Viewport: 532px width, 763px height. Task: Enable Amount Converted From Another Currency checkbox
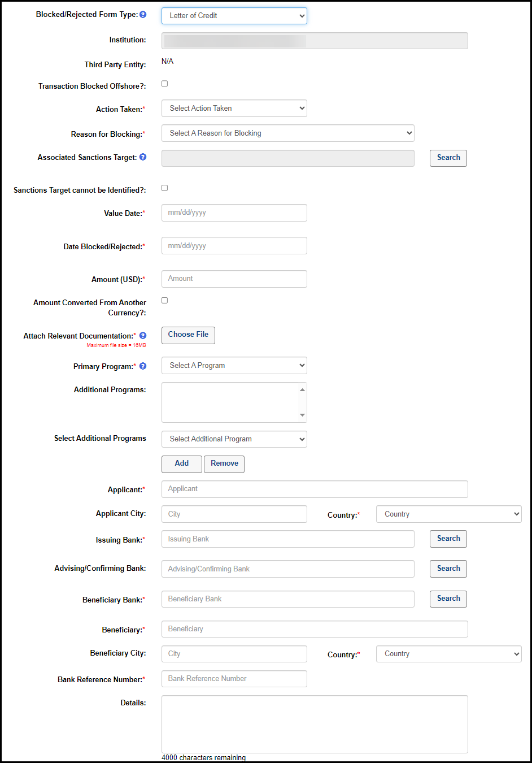tap(165, 301)
